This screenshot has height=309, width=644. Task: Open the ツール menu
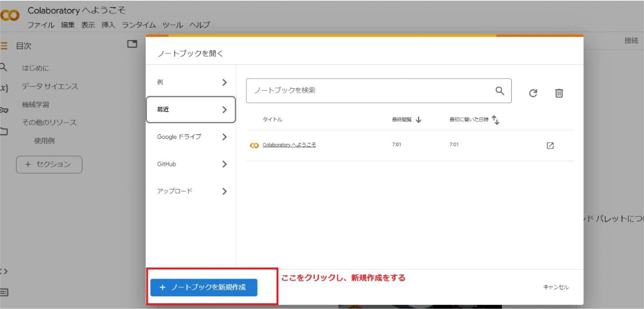[x=172, y=25]
